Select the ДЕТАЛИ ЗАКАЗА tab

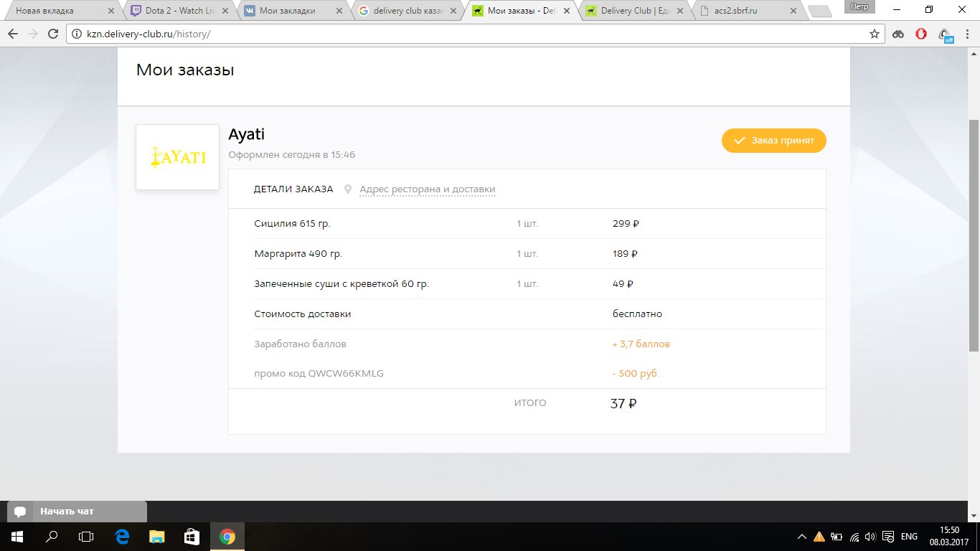point(293,189)
